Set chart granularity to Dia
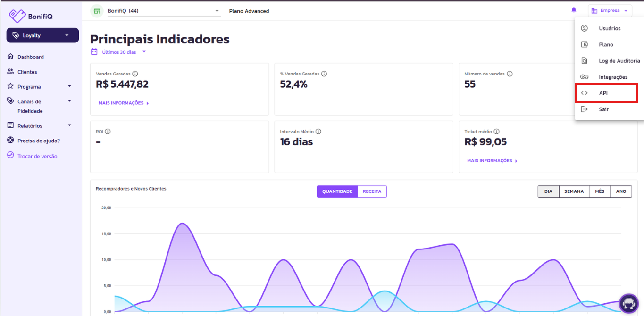644x316 pixels. 548,191
